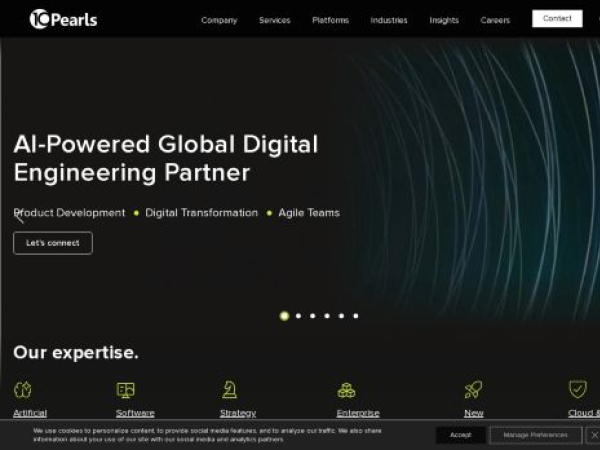
Task: Expand the Industries navigation menu
Action: pos(389,20)
